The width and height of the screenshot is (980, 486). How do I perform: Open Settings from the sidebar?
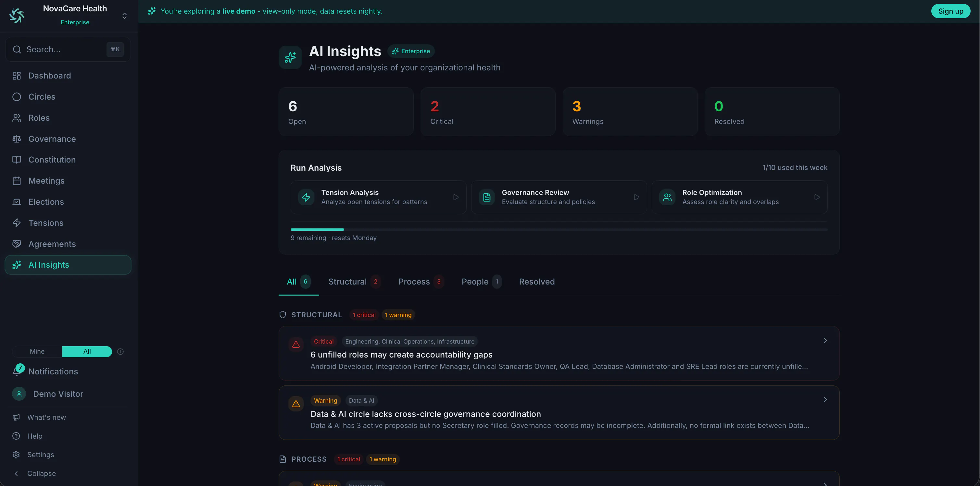click(41, 455)
